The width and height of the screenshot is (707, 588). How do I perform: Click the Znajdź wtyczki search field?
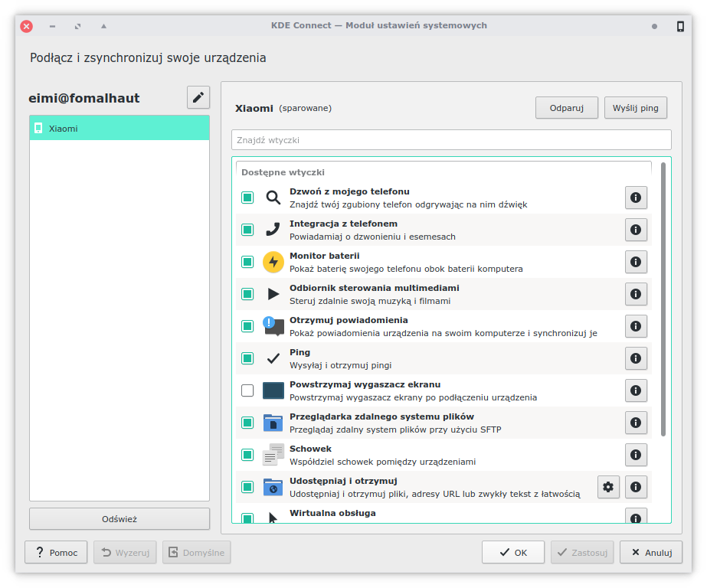click(x=451, y=139)
